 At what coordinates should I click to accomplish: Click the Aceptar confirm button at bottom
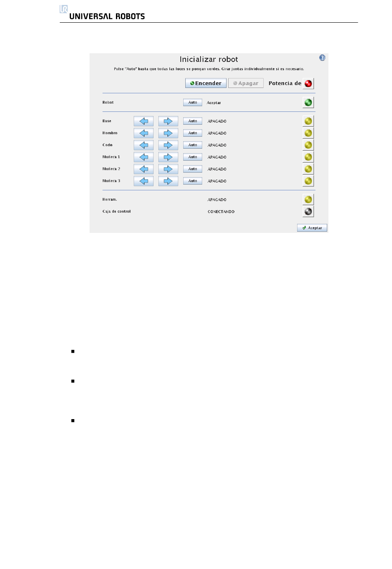[312, 228]
